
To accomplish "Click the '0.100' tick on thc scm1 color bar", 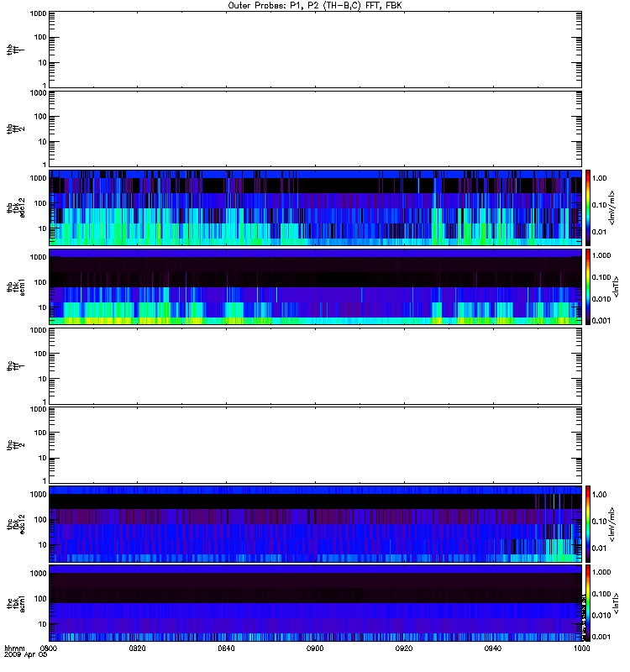I will click(x=601, y=594).
